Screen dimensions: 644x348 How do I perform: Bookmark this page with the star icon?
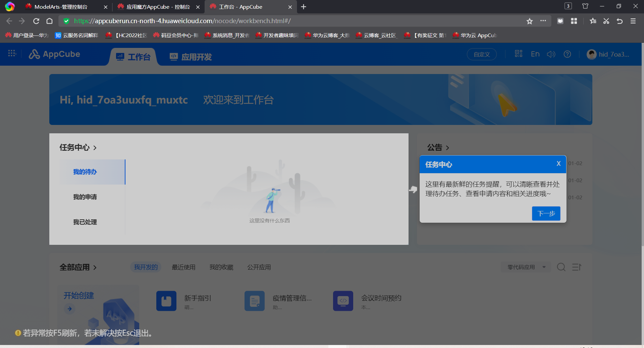pyautogui.click(x=530, y=21)
